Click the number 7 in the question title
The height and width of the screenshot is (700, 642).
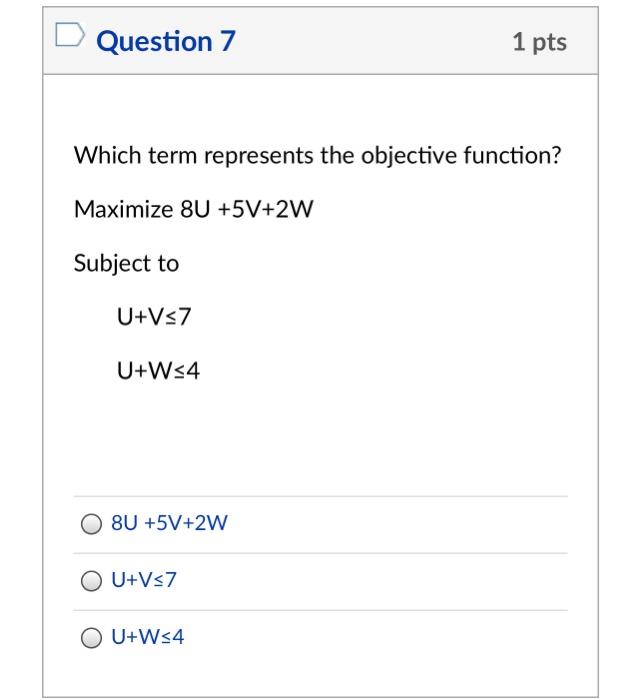(227, 42)
